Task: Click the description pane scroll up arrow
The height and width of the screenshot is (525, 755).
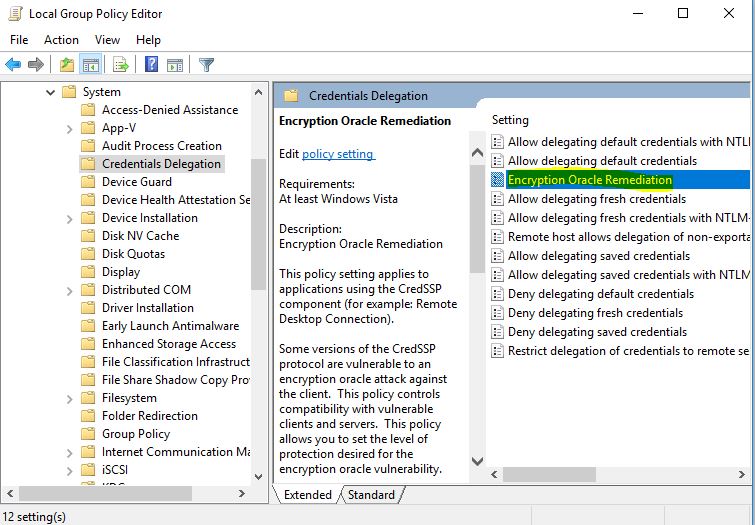Action: (x=477, y=153)
